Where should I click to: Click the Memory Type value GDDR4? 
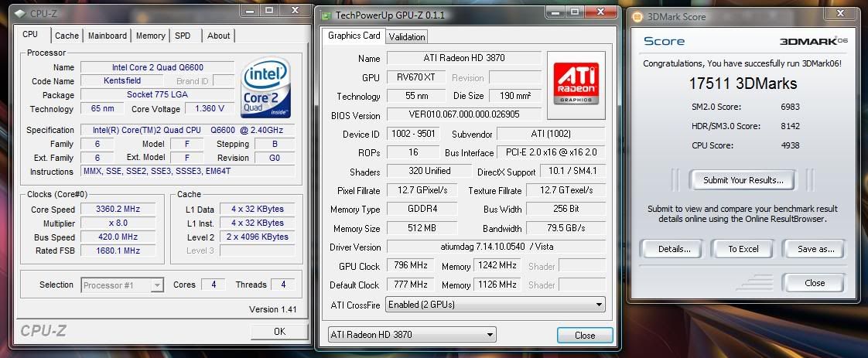click(x=422, y=210)
